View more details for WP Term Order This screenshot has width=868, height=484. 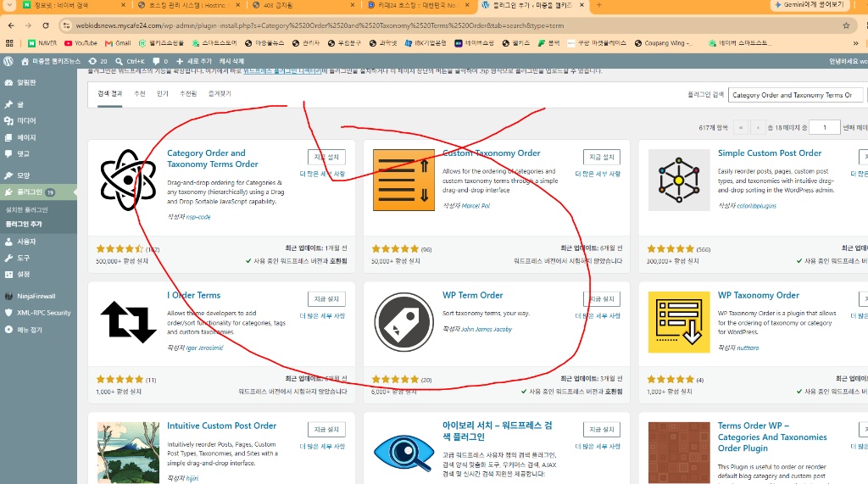[598, 315]
